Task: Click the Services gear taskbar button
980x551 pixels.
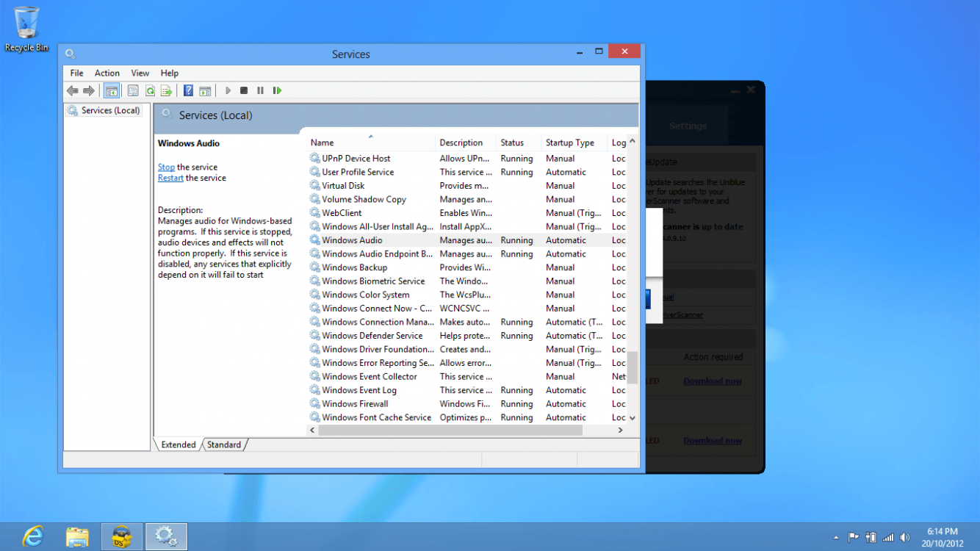Action: pos(166,536)
